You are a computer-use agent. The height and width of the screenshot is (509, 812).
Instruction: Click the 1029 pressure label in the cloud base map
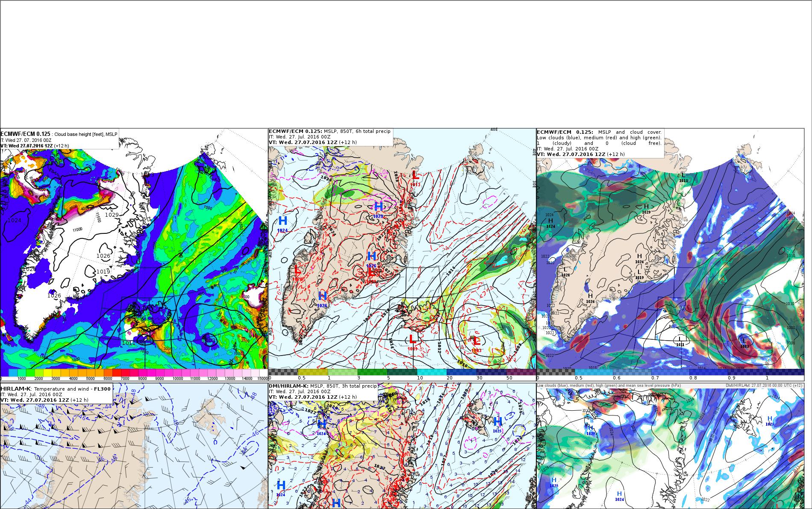[112, 215]
